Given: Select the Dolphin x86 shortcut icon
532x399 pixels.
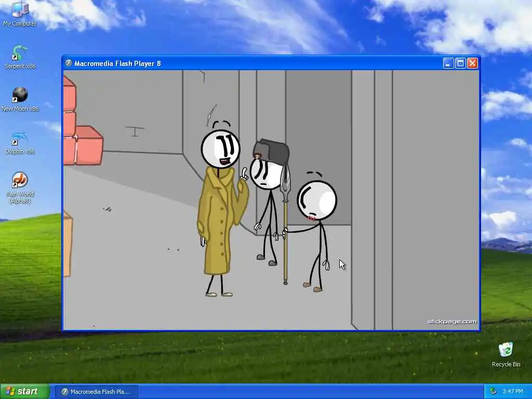Looking at the screenshot, I should [20, 142].
